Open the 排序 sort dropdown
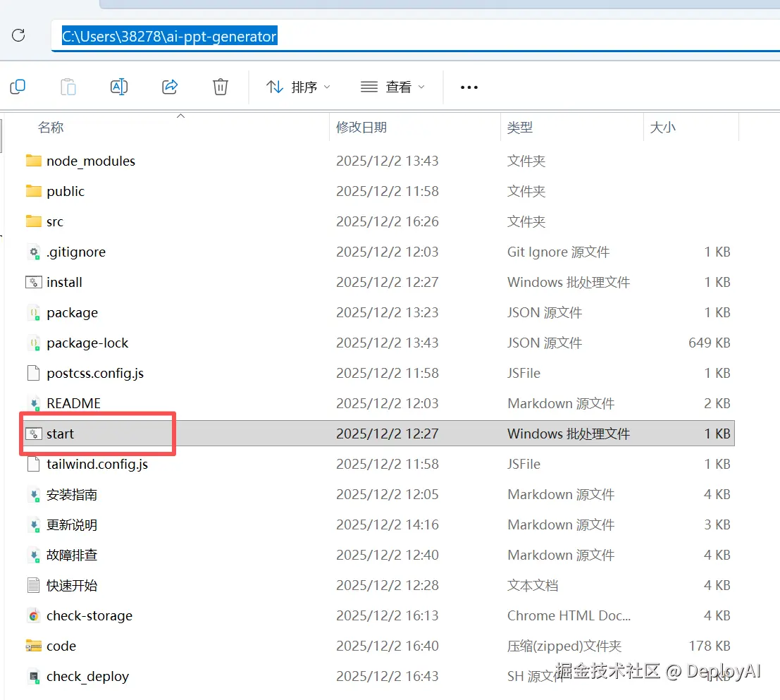 (298, 87)
